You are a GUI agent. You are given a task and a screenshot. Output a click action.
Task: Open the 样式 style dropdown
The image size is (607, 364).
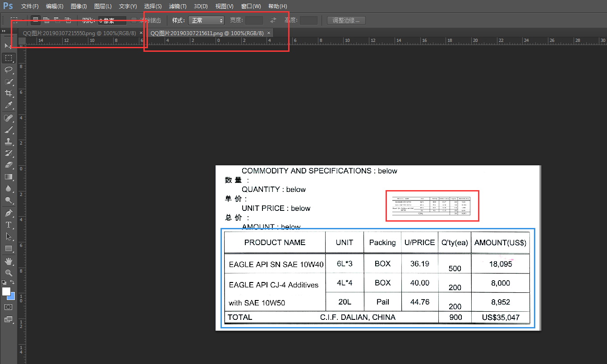pyautogui.click(x=206, y=20)
